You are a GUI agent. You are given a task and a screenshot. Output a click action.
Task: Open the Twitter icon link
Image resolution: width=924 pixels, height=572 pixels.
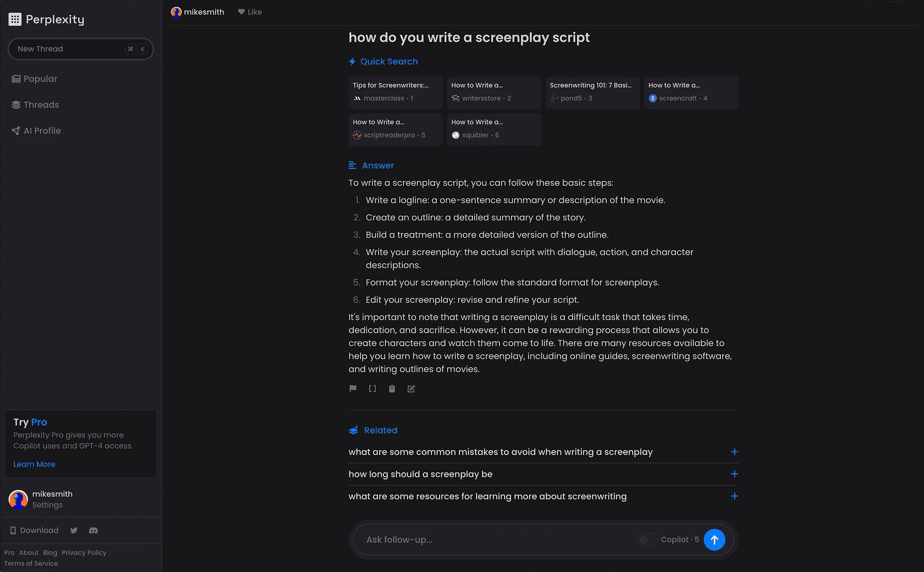(74, 531)
